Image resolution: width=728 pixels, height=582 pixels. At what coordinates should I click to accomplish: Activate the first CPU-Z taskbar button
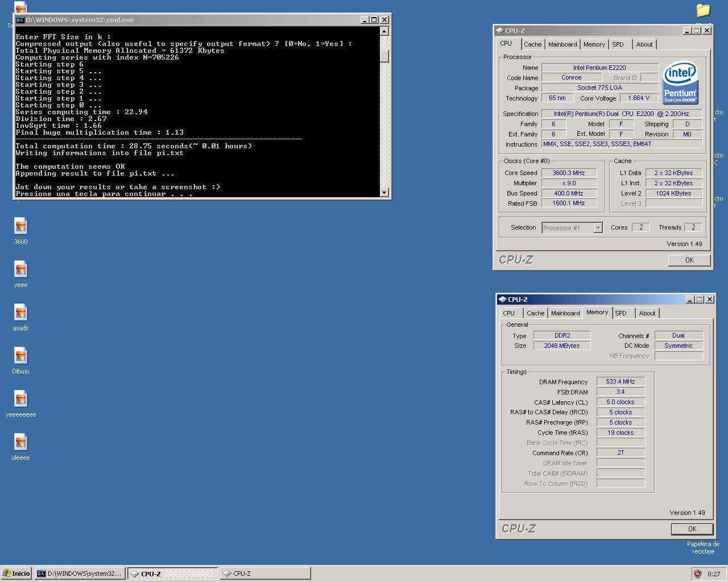(173, 573)
